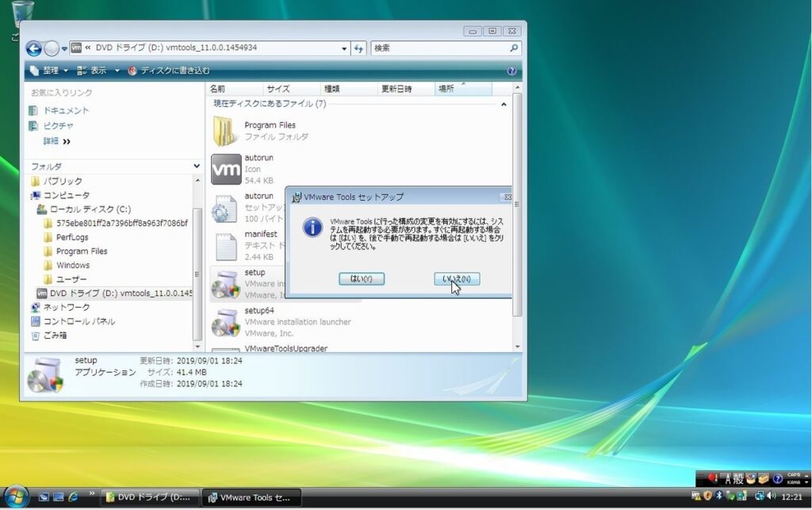Click the setup thumbnail in details pane

(45, 375)
